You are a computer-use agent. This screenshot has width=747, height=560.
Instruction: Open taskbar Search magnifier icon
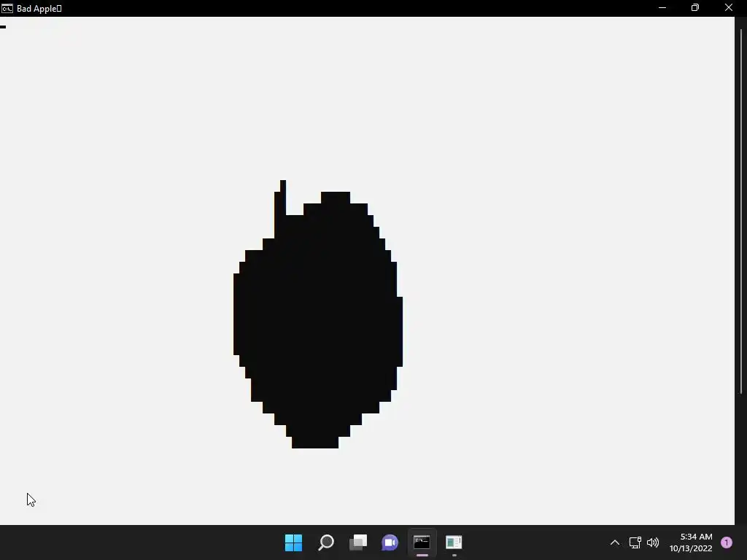[326, 542]
